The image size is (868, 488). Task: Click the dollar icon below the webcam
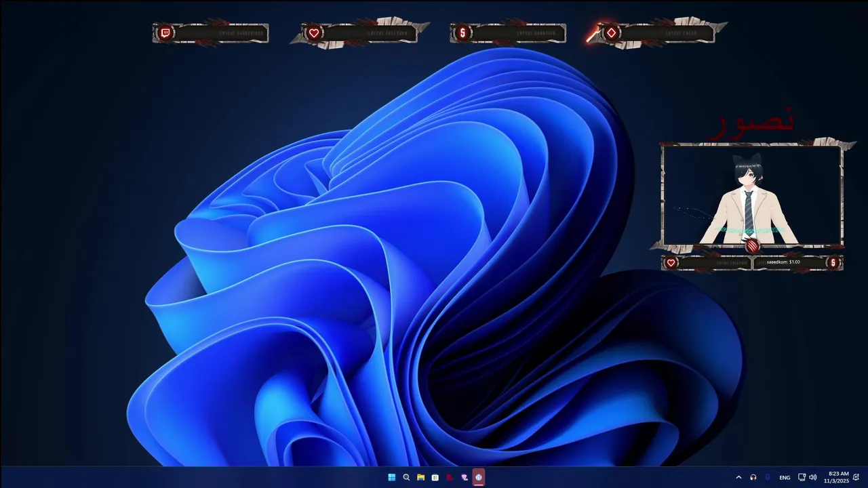[x=833, y=263]
